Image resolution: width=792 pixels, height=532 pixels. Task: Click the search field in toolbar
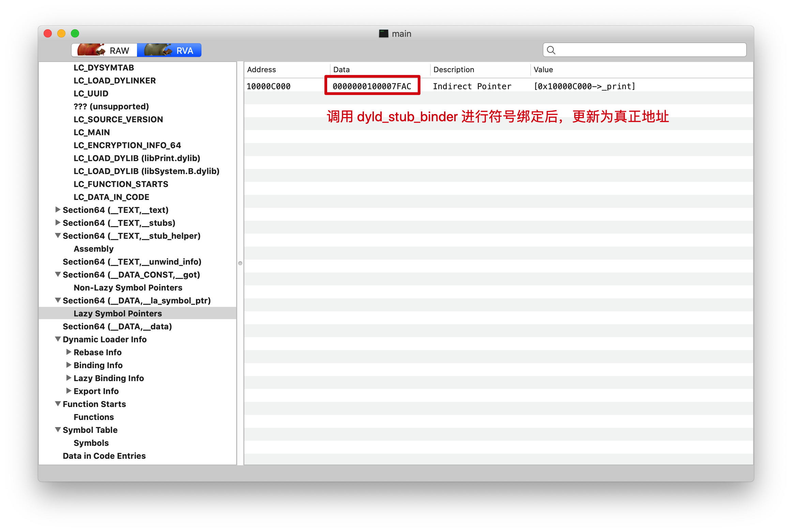coord(644,50)
